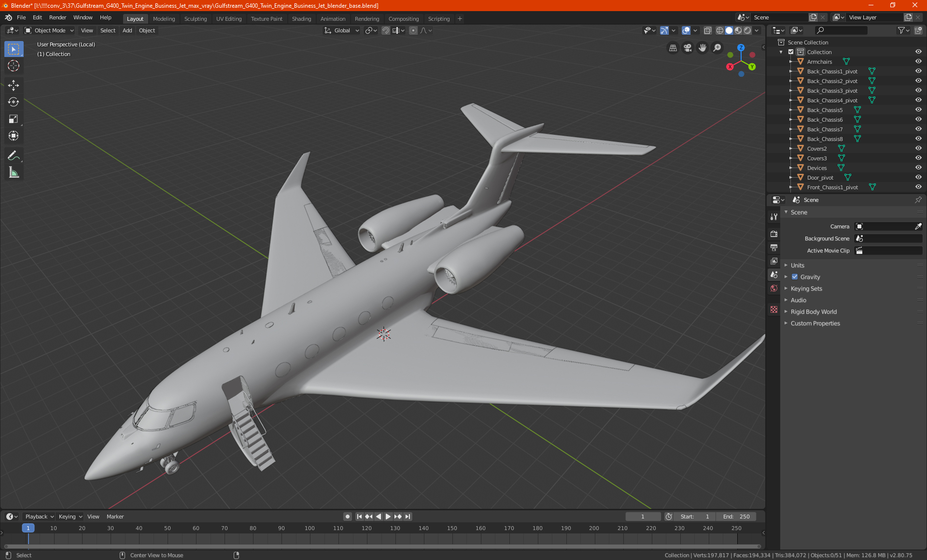Image resolution: width=927 pixels, height=560 pixels.
Task: Select the Scale tool
Action: [x=14, y=119]
